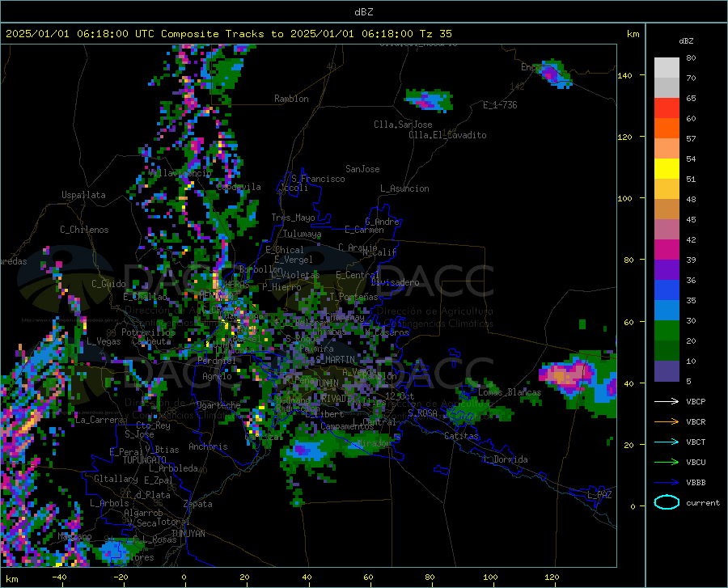Image resolution: width=728 pixels, height=588 pixels.
Task: Click the 'Mirador' map label
Action: (375, 443)
